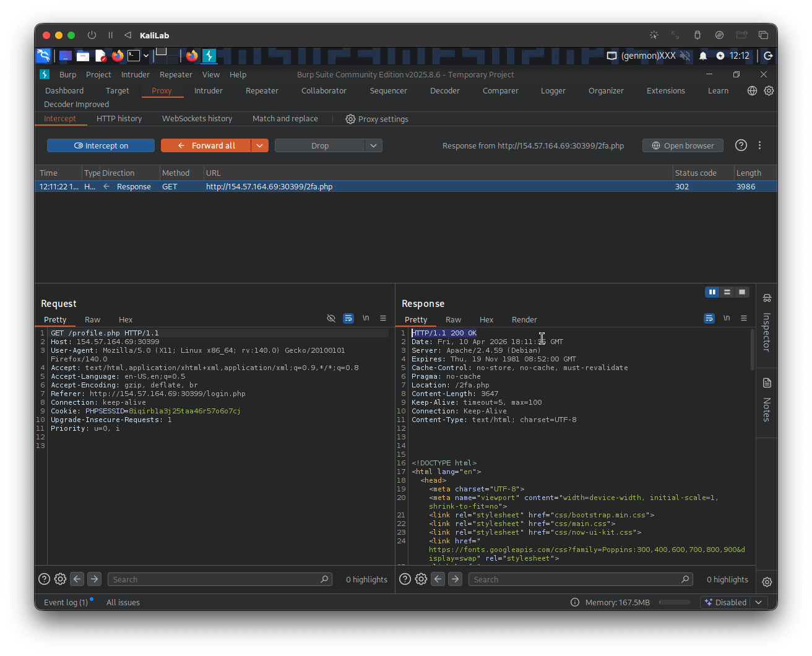Open the HTTP history sub-tab

point(119,118)
